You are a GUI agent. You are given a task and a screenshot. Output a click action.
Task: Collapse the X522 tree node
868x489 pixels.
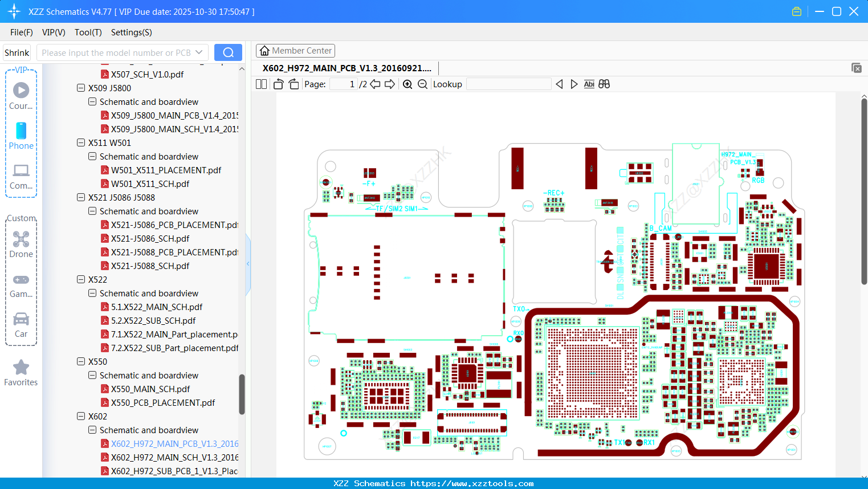(80, 279)
